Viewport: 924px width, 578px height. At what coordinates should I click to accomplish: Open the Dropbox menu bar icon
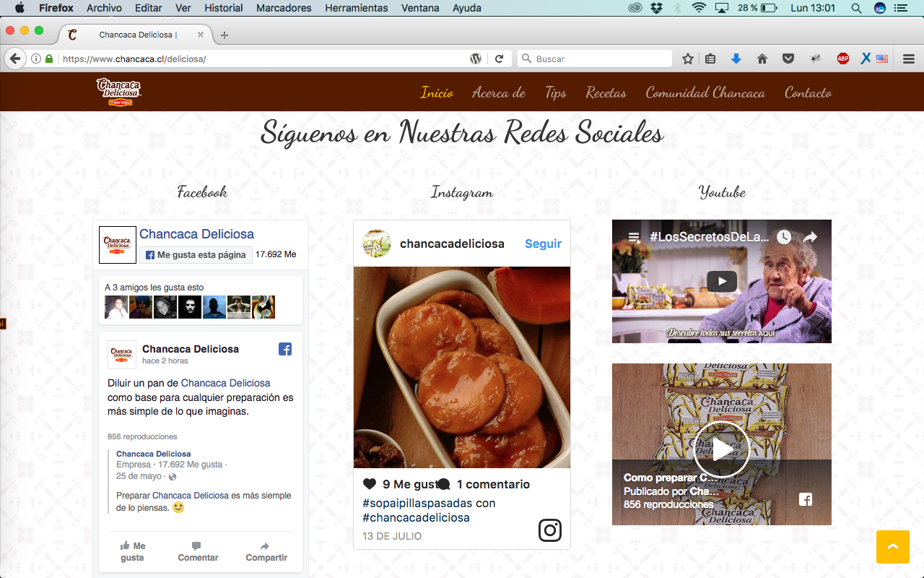click(x=656, y=8)
